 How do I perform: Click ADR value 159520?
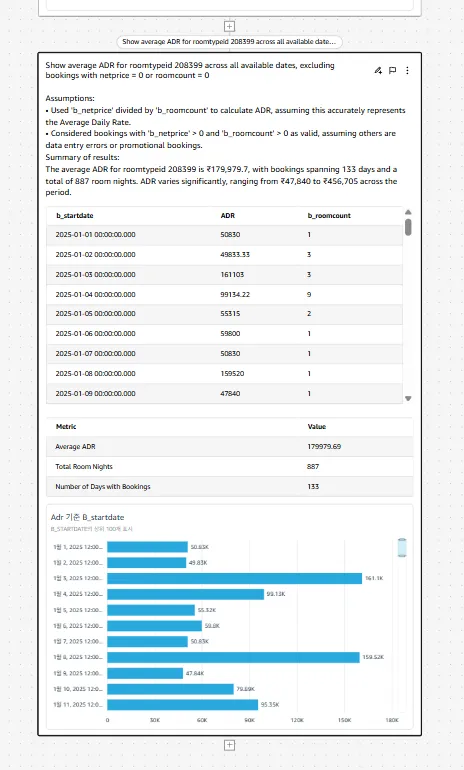point(232,374)
